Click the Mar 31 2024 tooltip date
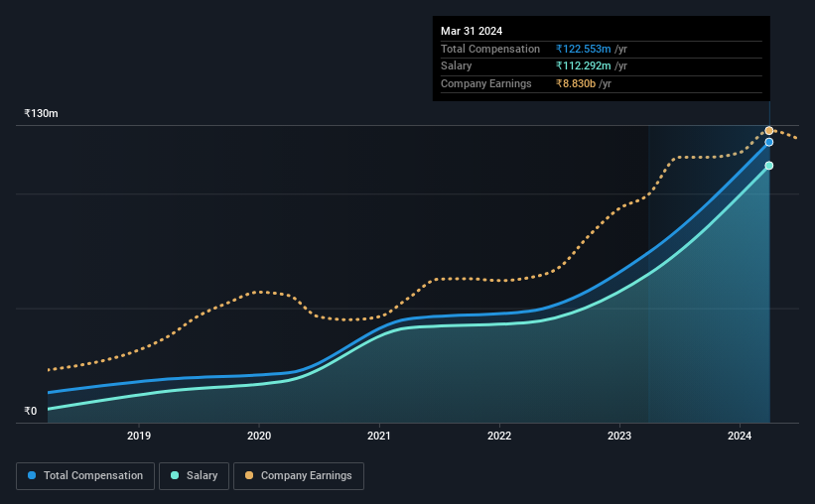The height and width of the screenshot is (504, 815). point(472,31)
